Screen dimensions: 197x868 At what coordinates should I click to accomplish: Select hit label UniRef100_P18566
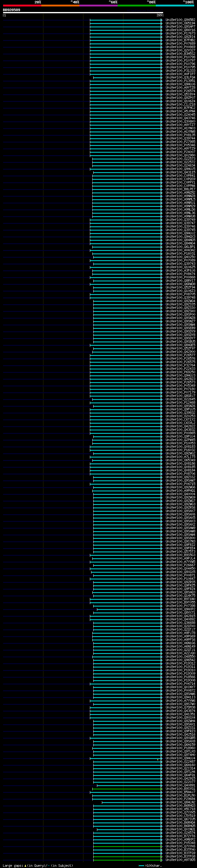click(x=180, y=677)
